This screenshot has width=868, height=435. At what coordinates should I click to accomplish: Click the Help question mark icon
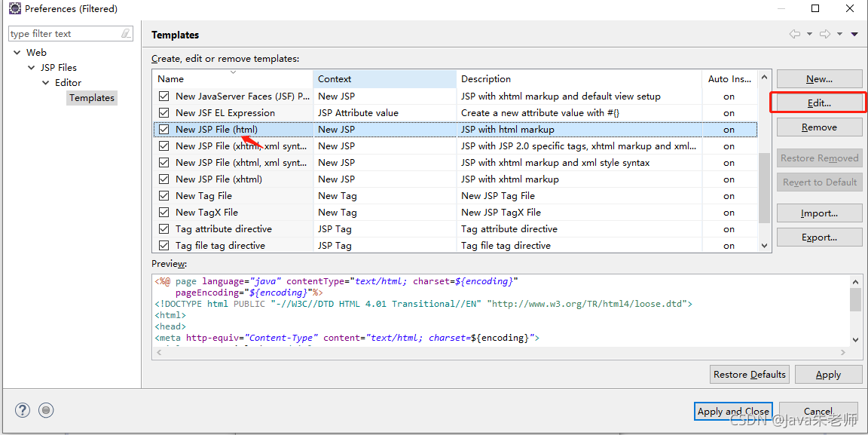pos(22,410)
